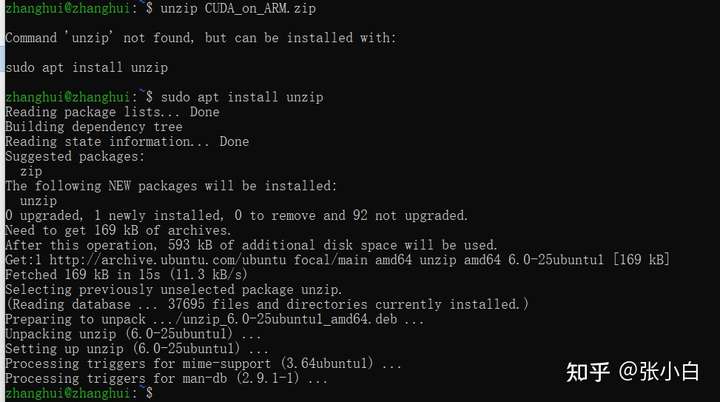
Task: Click the 知乎 watermark logo
Action: point(590,372)
